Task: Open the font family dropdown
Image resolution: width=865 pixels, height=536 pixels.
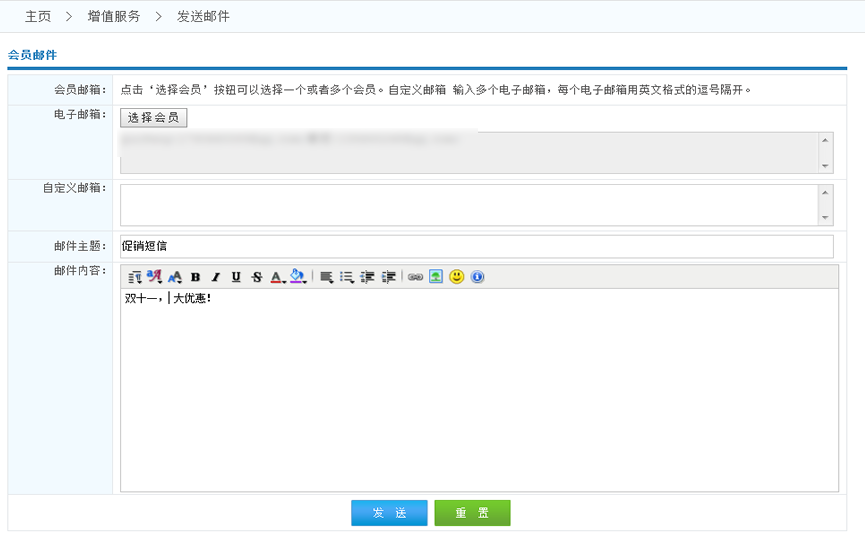Action: 154,277
